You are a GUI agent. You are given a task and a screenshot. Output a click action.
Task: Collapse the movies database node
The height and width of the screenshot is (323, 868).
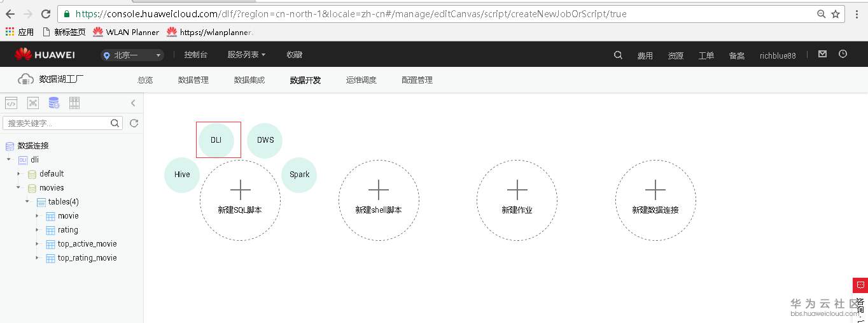pyautogui.click(x=18, y=188)
